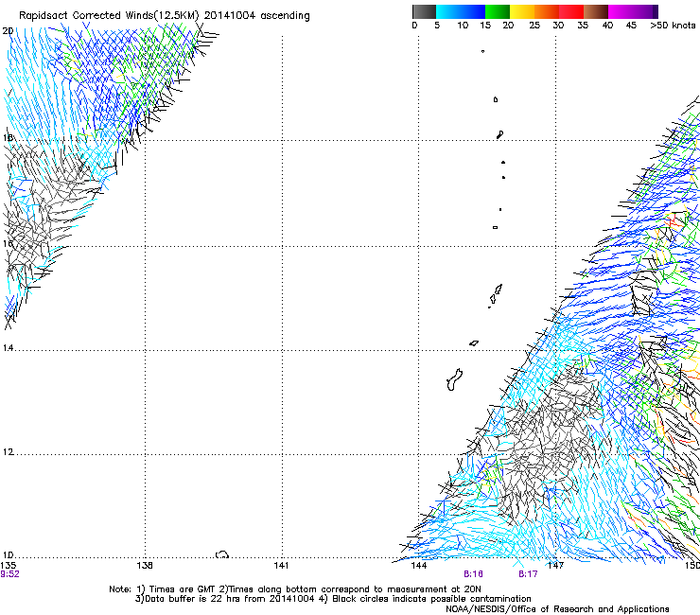Click the NOAA/NESDIS credit text
Screen dimensions: 700x615
coord(557,609)
